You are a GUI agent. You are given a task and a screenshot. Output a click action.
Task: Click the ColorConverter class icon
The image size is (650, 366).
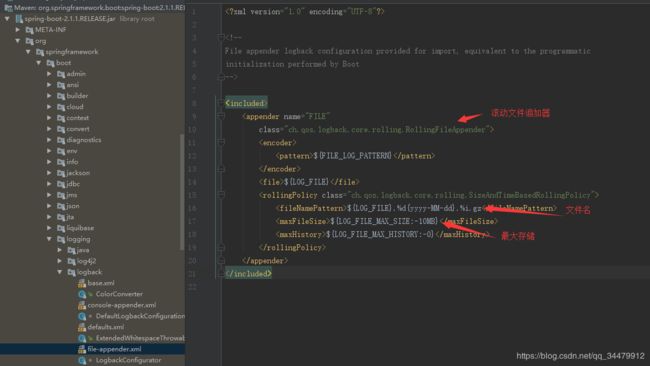[x=82, y=294]
